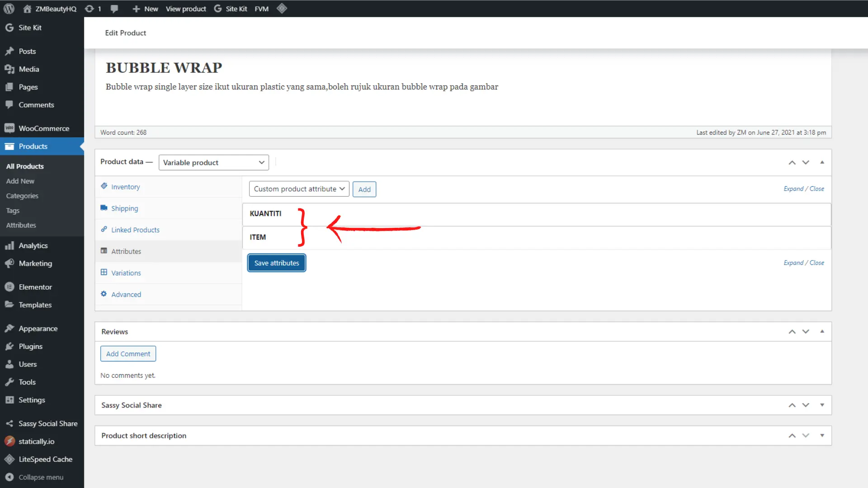Viewport: 868px width, 488px height.
Task: Click the Word count: 268 text
Action: 123,132
